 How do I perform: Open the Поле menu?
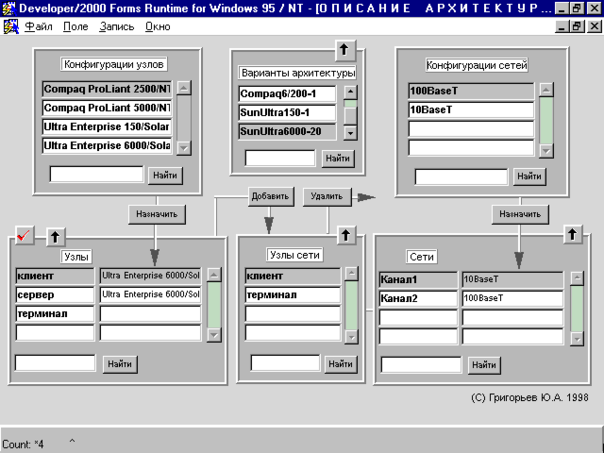pyautogui.click(x=76, y=27)
